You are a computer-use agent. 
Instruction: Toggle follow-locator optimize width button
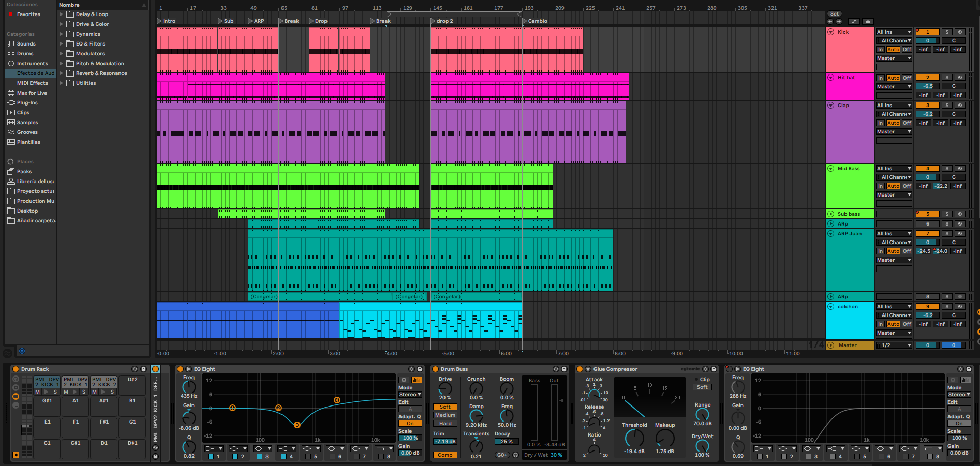(854, 21)
